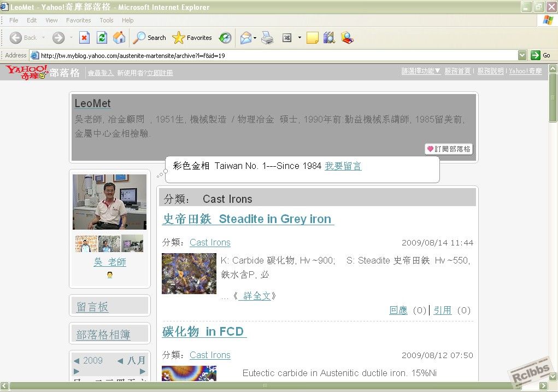The width and height of the screenshot is (558, 392).
Task: Click the LeoMet blog title
Action: 92,103
